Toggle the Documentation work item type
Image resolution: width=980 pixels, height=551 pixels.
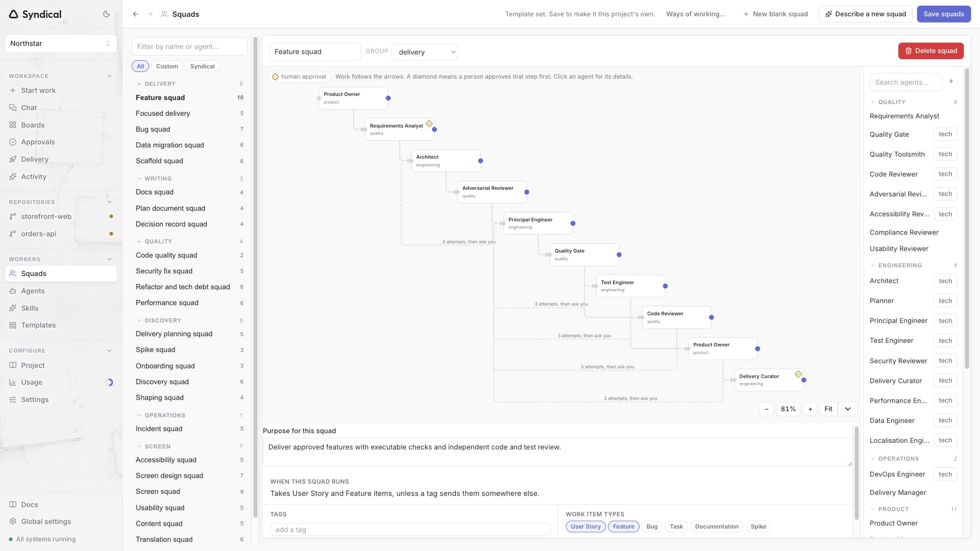pyautogui.click(x=717, y=527)
